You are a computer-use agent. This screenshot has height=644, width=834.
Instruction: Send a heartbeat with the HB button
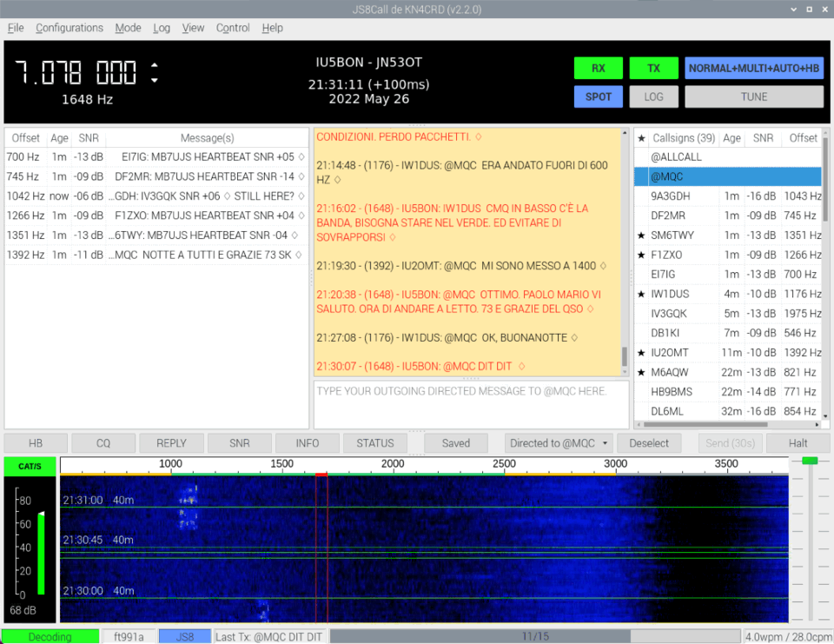click(36, 443)
